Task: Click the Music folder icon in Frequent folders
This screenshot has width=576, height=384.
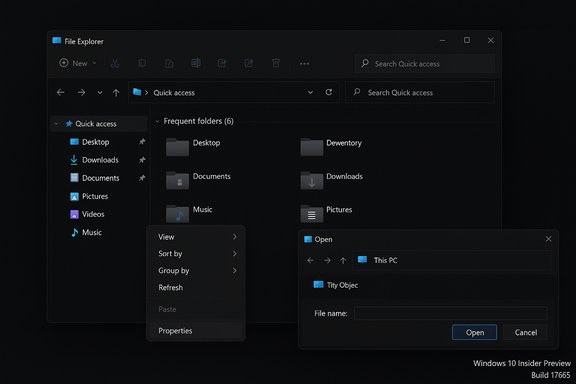Action: point(177,213)
